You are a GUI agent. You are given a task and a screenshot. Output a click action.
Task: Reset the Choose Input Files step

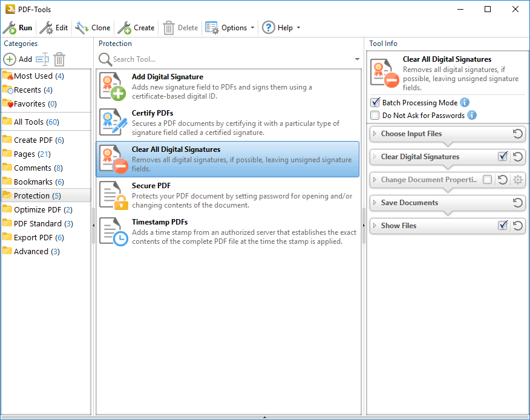pos(517,134)
